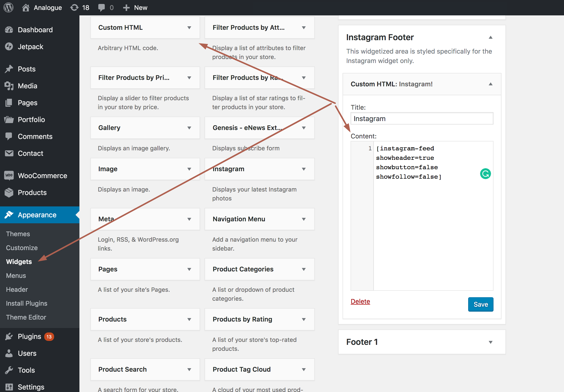
Task: Expand the Image widget arrow
Action: [189, 169]
